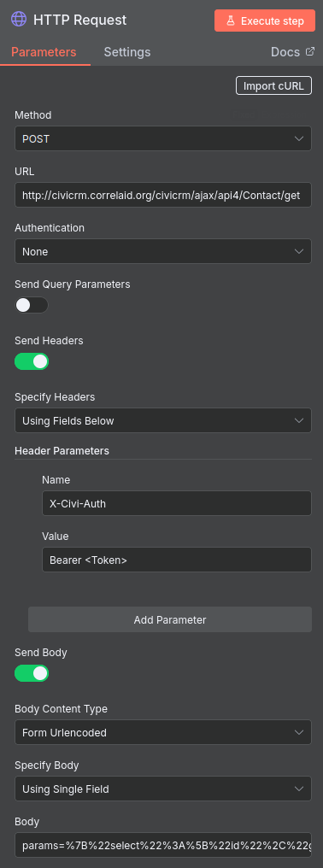Expand the Specify Headers dropdown

pyautogui.click(x=163, y=420)
